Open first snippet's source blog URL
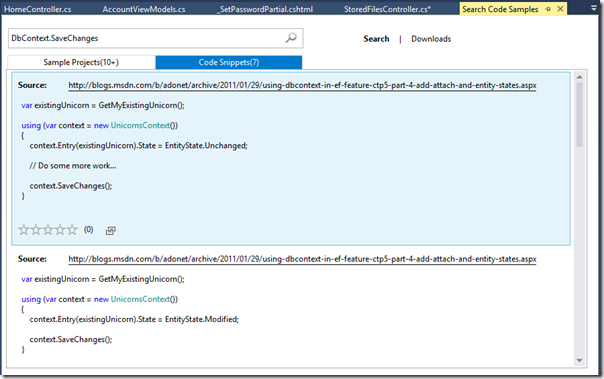 click(x=302, y=86)
